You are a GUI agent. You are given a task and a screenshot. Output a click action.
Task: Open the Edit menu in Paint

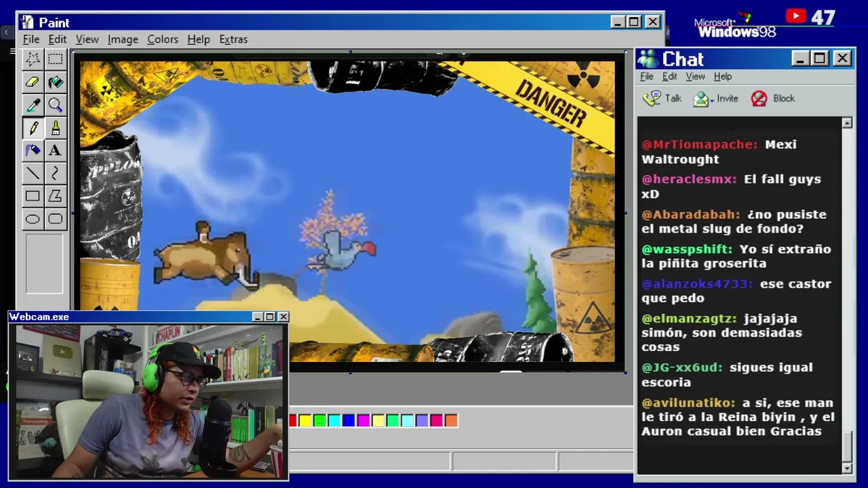(x=58, y=39)
